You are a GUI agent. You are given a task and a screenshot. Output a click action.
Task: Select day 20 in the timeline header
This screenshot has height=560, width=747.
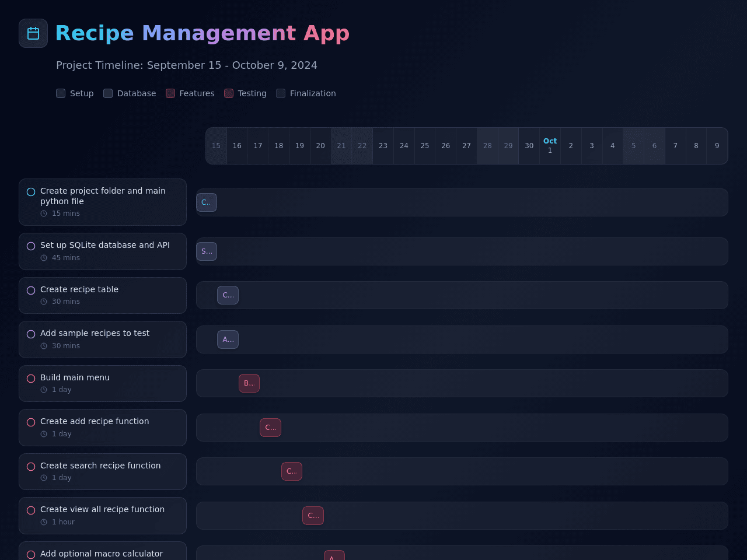tap(320, 146)
